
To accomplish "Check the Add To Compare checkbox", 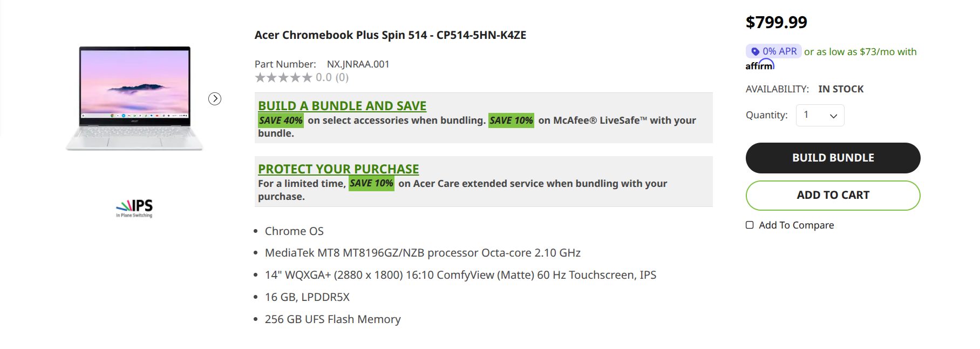I will [x=750, y=225].
